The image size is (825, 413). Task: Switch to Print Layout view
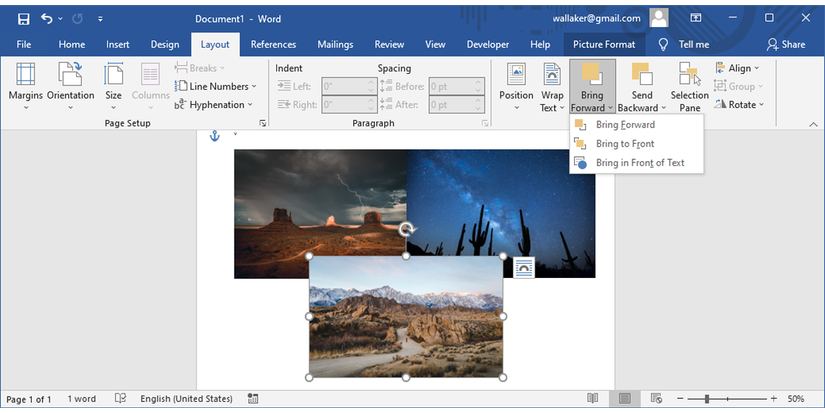click(625, 399)
